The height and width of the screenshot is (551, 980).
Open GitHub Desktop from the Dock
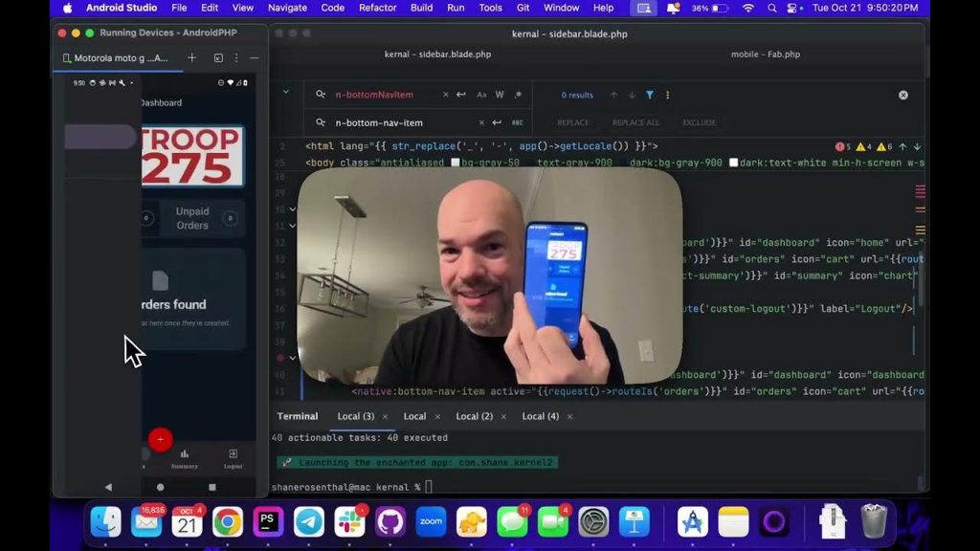tap(390, 522)
